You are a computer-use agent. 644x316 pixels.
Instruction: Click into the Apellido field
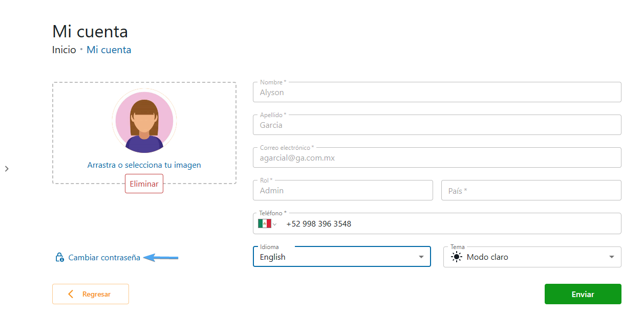[436, 125]
